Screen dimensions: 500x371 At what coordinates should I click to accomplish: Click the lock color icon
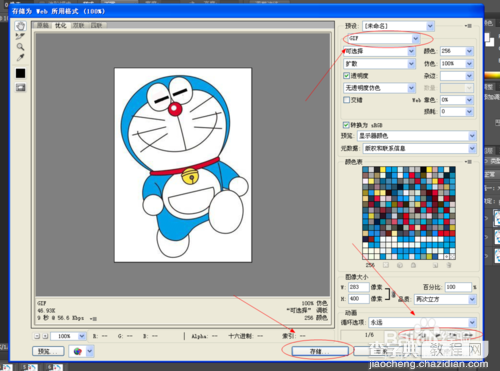click(x=413, y=265)
